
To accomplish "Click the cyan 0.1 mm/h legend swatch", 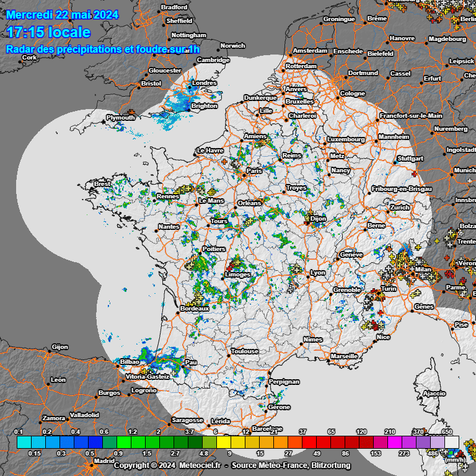I will click(x=23, y=442).
